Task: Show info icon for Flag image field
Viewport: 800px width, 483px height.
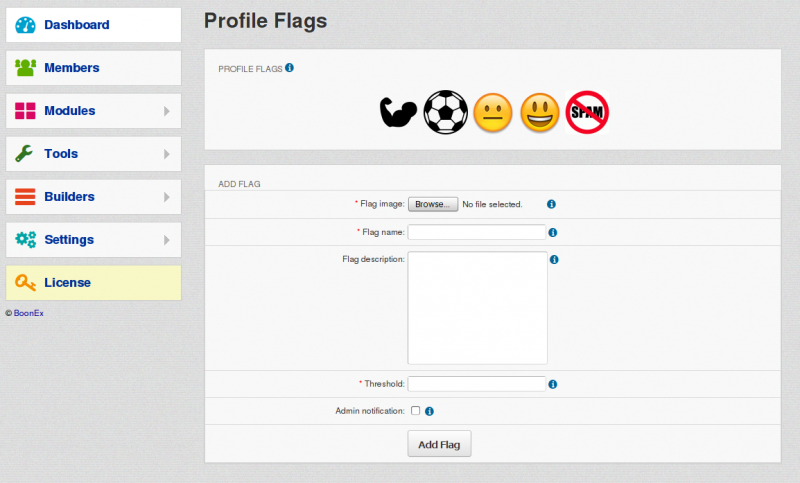Action: coord(552,204)
